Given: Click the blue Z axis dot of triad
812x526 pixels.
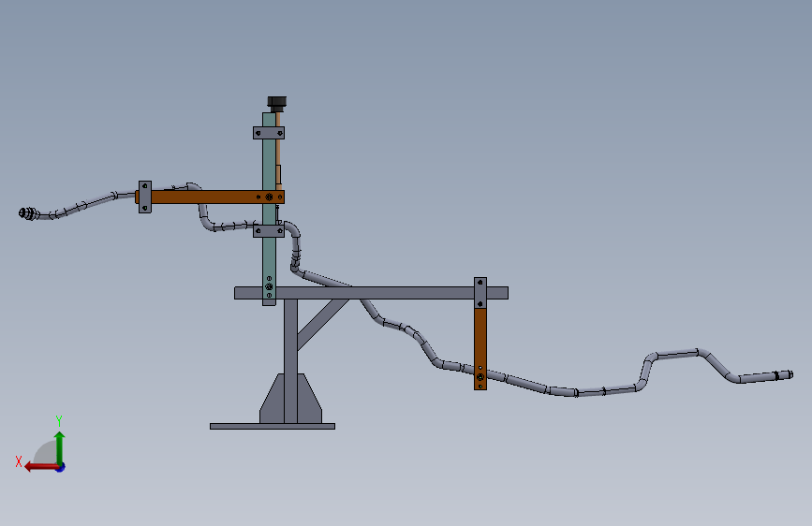Looking at the screenshot, I should 61,467.
